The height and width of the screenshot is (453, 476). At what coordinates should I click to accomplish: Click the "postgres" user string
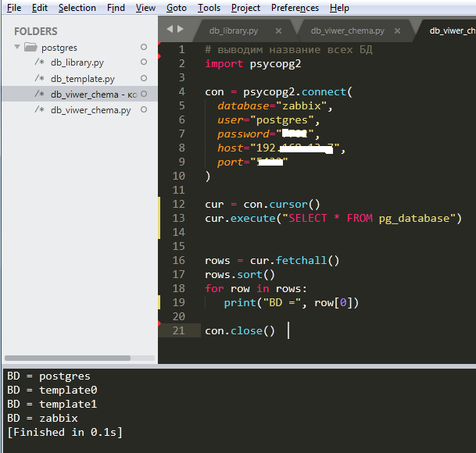click(281, 120)
